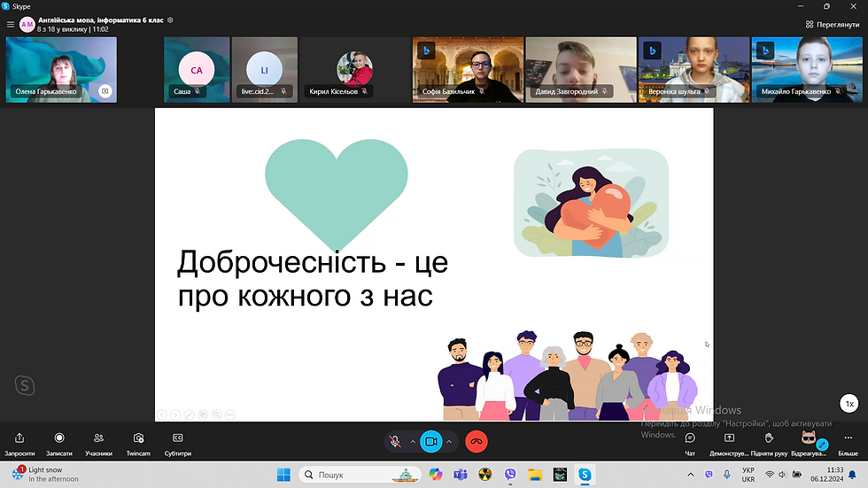Select Саша participant tile
This screenshot has width=868, height=488.
click(197, 70)
